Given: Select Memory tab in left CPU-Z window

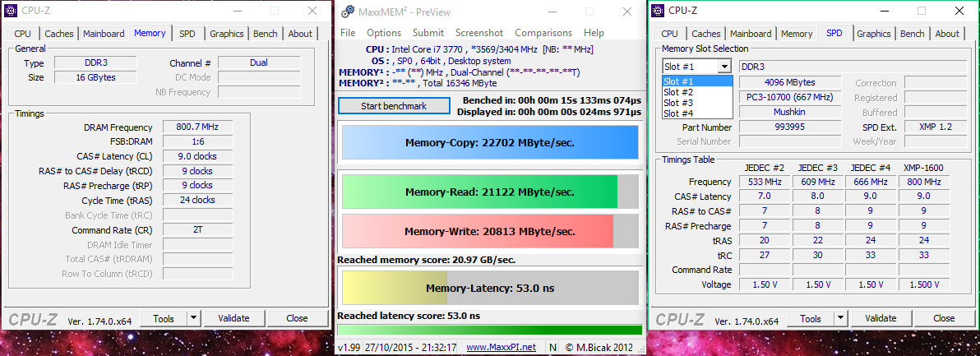Looking at the screenshot, I should 150,33.
